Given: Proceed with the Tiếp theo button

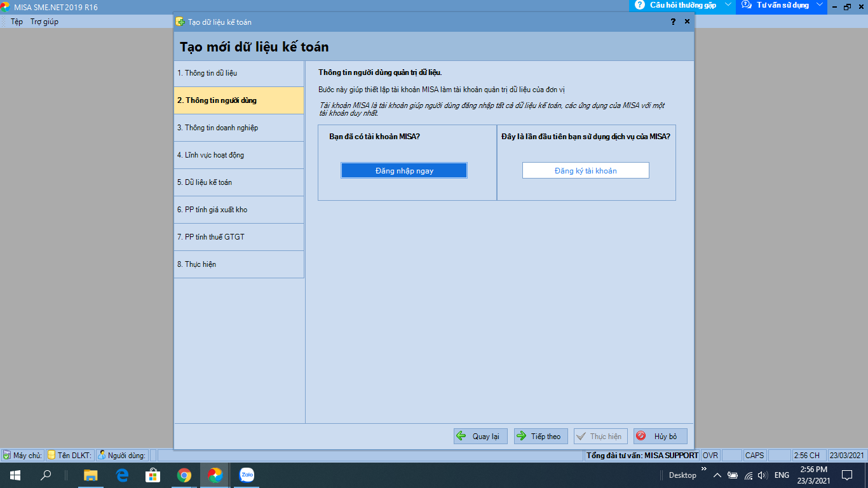Looking at the screenshot, I should 541,437.
